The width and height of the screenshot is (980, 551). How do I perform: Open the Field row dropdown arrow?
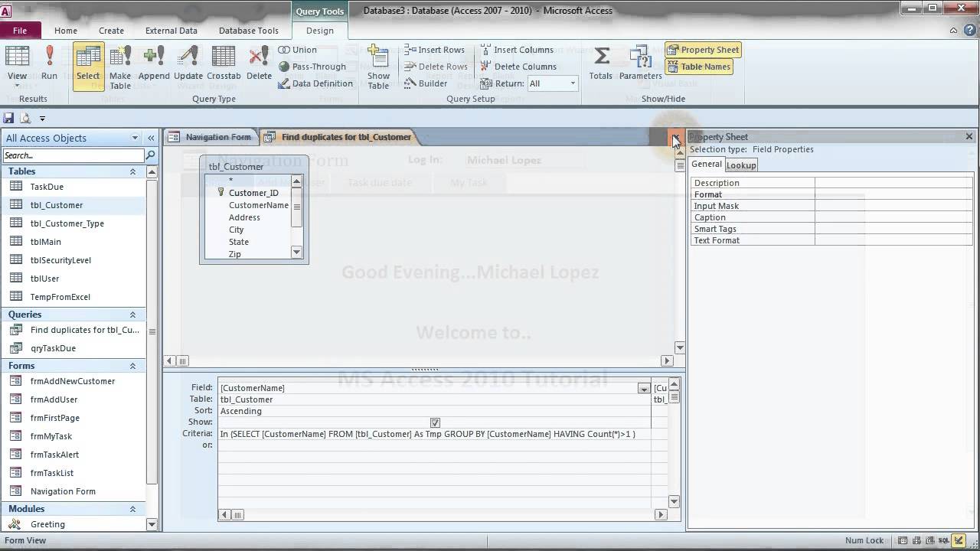(x=643, y=389)
